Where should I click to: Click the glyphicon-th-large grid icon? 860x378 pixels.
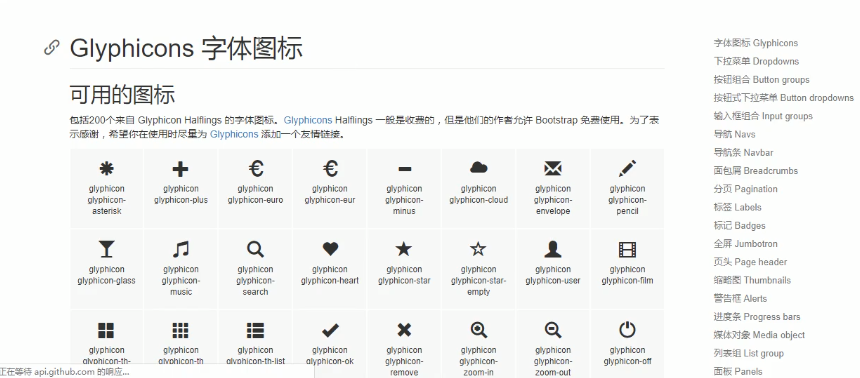[x=106, y=330]
